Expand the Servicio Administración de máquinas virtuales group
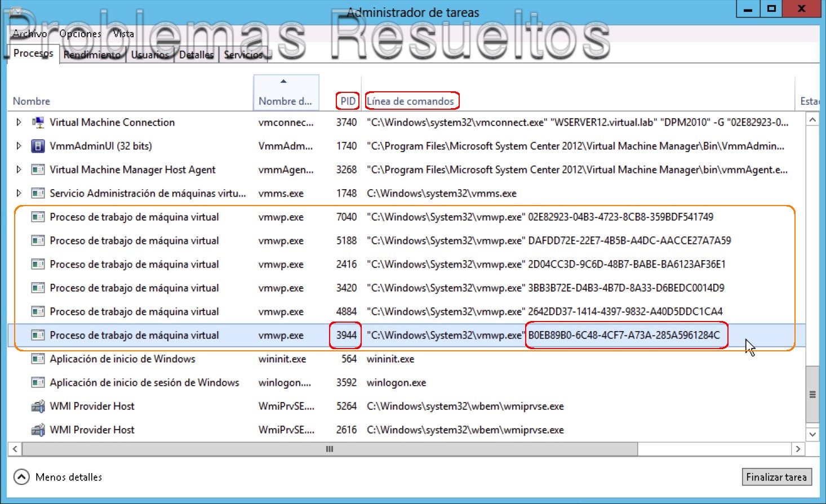Image resolution: width=826 pixels, height=504 pixels. coord(19,193)
